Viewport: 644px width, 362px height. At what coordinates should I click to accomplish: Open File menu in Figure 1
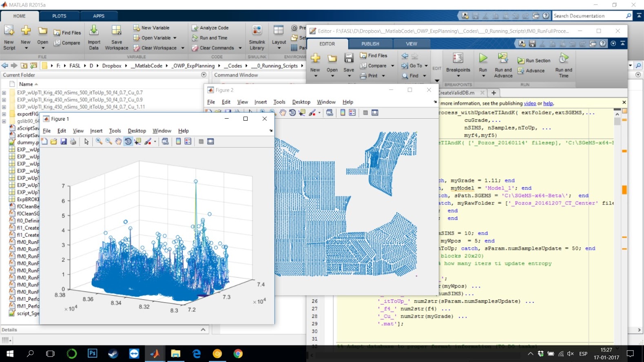(47, 131)
